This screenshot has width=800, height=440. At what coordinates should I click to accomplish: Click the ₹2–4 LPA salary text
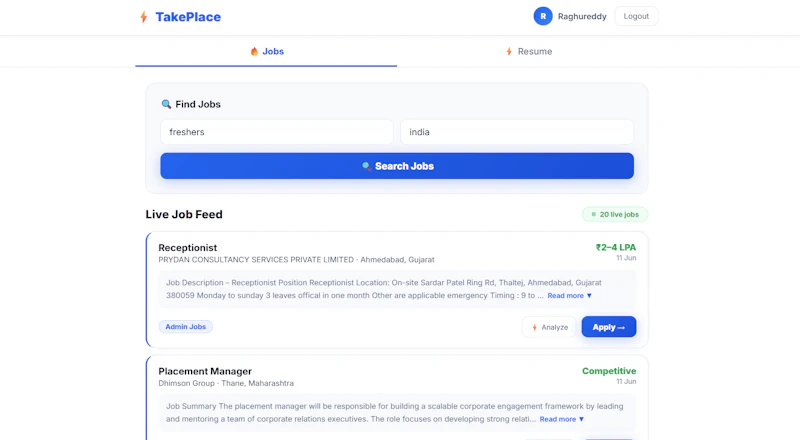[616, 248]
